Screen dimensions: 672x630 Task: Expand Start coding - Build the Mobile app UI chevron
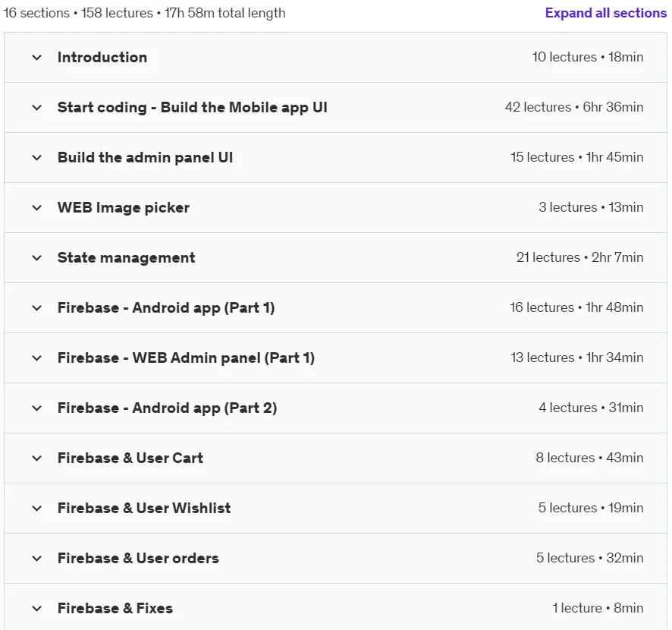pyautogui.click(x=37, y=108)
